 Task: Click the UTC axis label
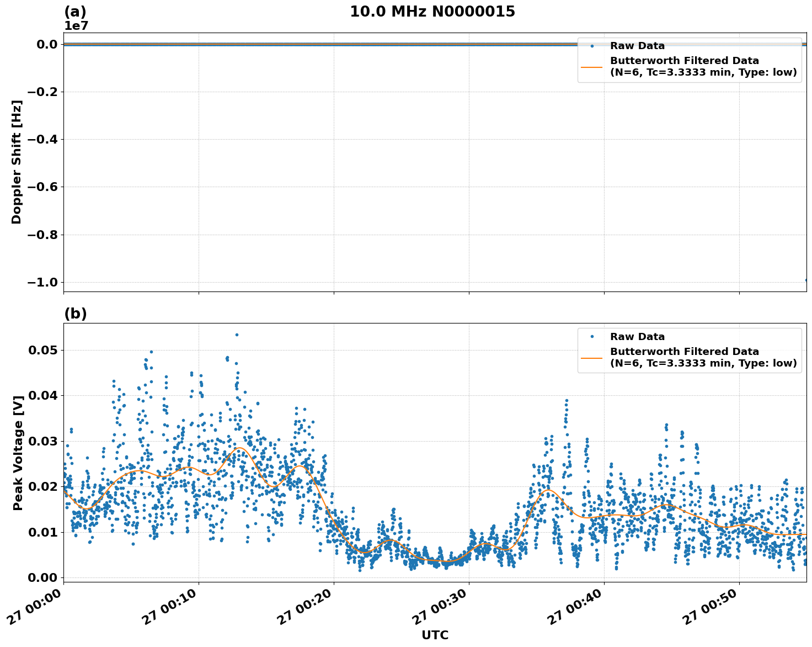[x=434, y=635]
